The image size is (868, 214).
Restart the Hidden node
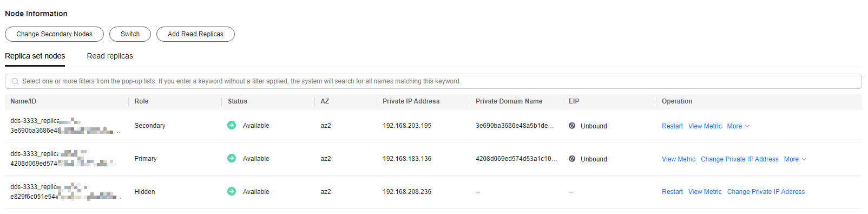pos(672,192)
